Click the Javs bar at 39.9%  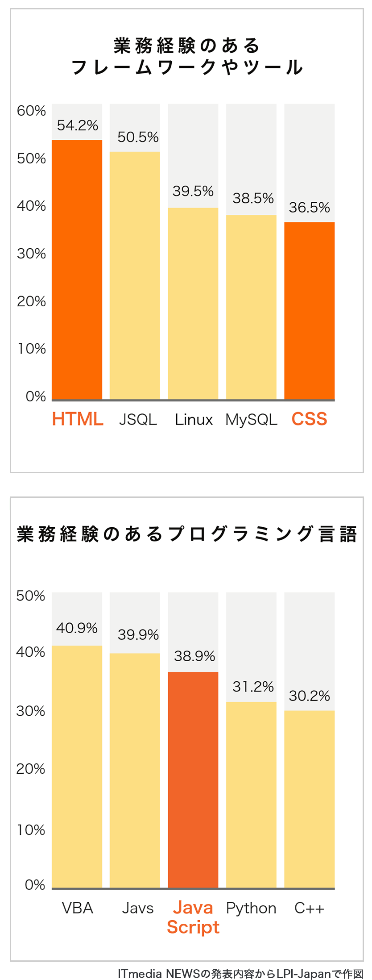pos(135,770)
